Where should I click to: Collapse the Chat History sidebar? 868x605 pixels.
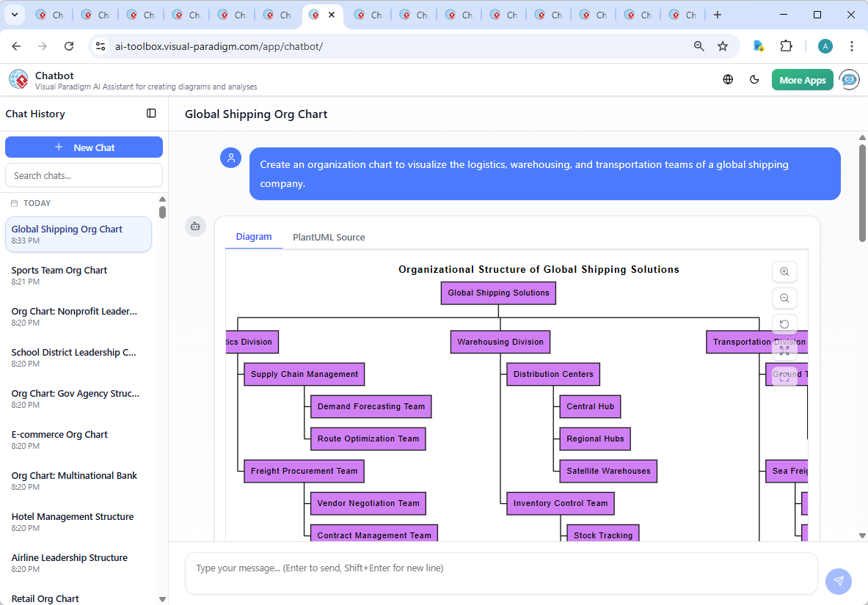coord(151,113)
